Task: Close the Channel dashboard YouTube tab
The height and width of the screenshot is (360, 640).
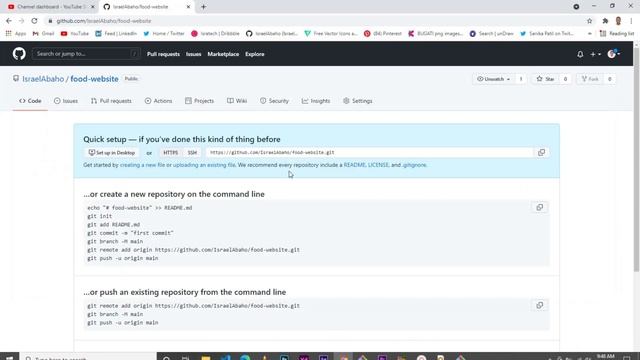Action: (x=93, y=7)
